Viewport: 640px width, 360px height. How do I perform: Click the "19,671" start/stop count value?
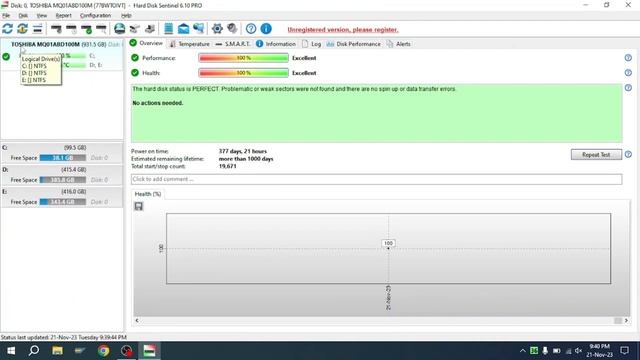click(227, 166)
